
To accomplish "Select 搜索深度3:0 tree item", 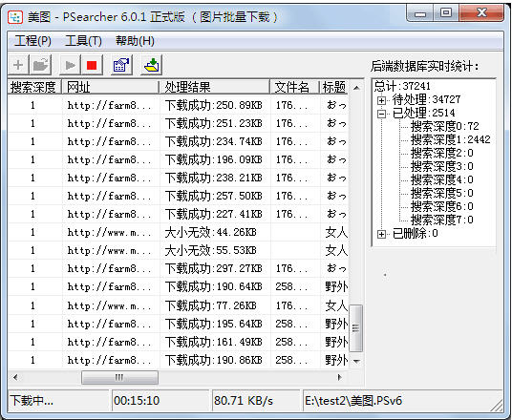I will click(x=442, y=166).
